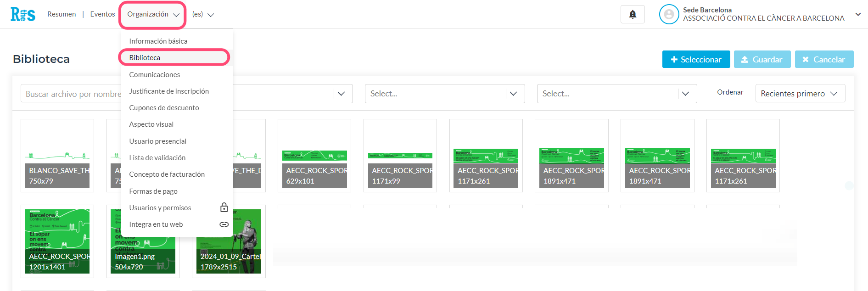This screenshot has width=868, height=291.
Task: Open Justificante de inscripción entry
Action: tap(177, 91)
